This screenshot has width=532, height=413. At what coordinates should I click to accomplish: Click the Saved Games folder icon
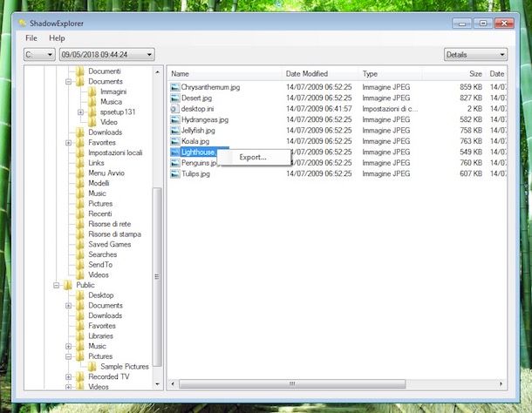pyautogui.click(x=79, y=244)
